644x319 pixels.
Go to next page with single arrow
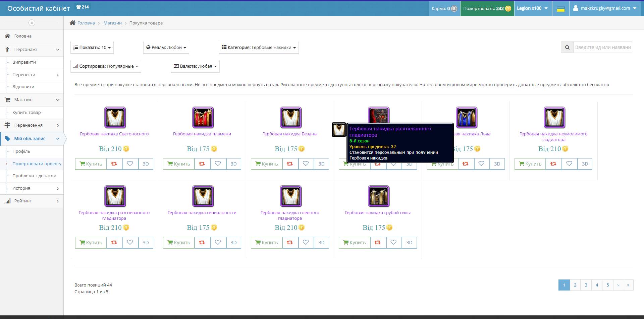point(618,285)
